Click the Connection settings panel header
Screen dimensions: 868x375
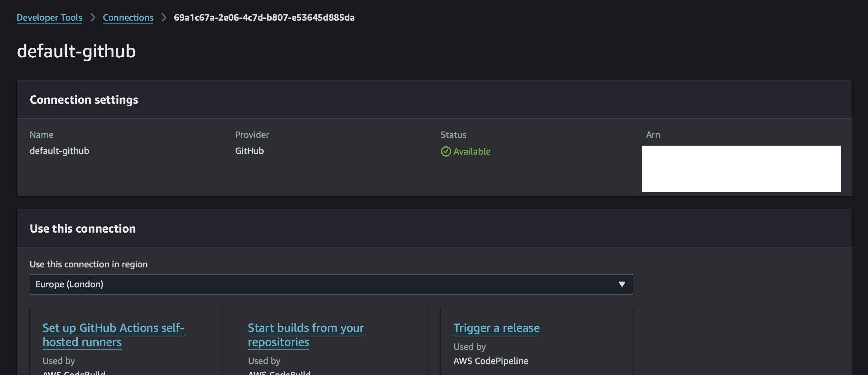pos(84,100)
